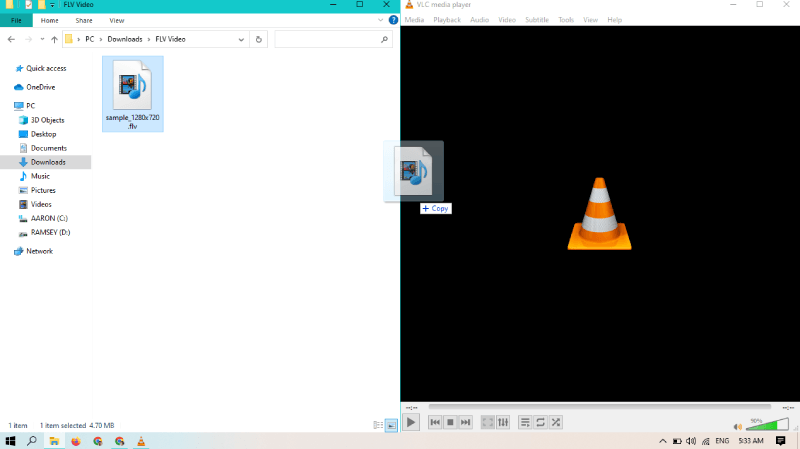
Task: Go forward in File Explorer
Action: pyautogui.click(x=28, y=39)
